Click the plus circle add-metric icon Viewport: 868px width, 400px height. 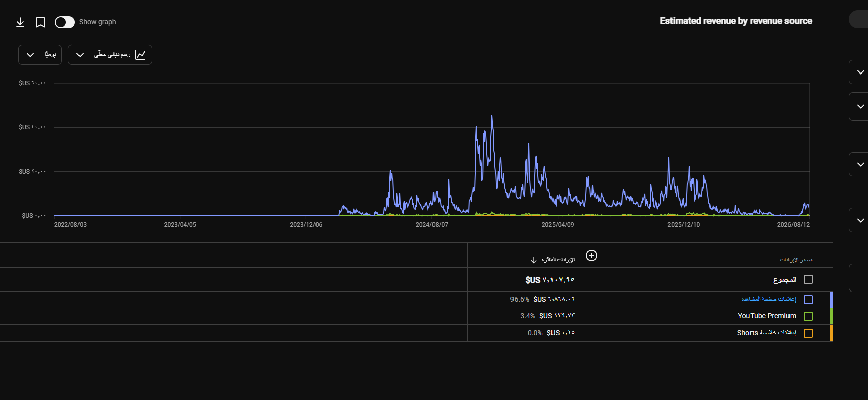pos(591,256)
